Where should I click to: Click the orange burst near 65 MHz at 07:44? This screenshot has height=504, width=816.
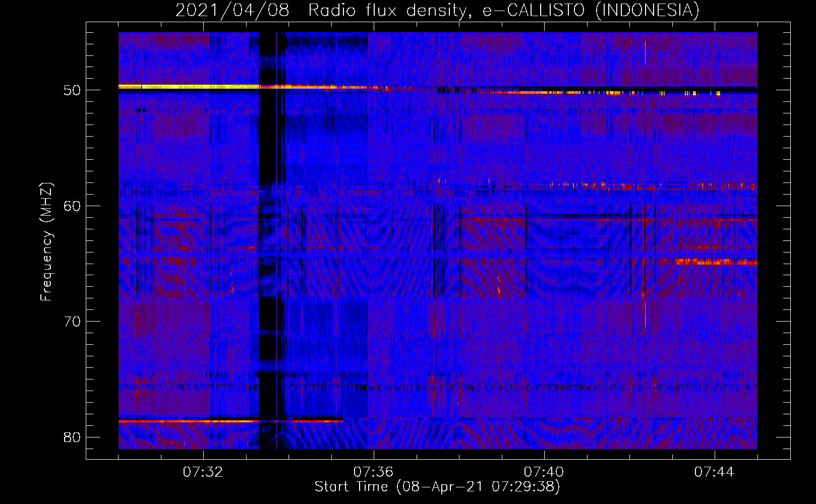717,262
